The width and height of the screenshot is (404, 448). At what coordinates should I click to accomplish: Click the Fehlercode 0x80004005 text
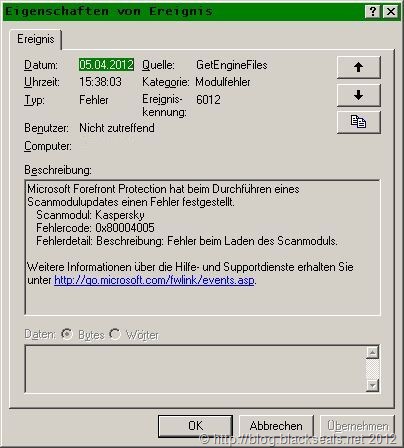[x=95, y=228]
